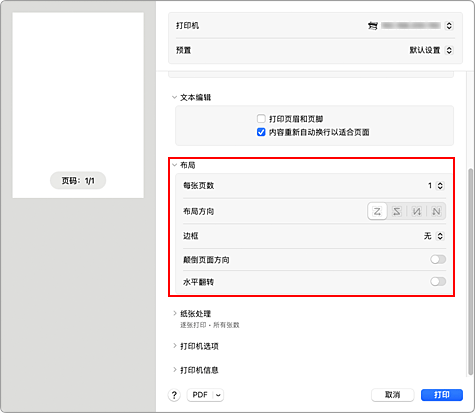Open the 打印机 selection dropdown
The width and height of the screenshot is (475, 413).
[449, 26]
